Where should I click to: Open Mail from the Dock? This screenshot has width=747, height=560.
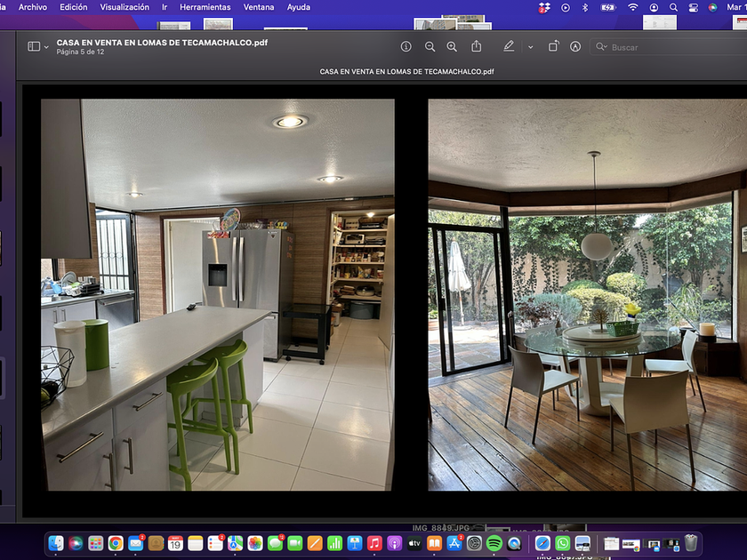click(136, 543)
